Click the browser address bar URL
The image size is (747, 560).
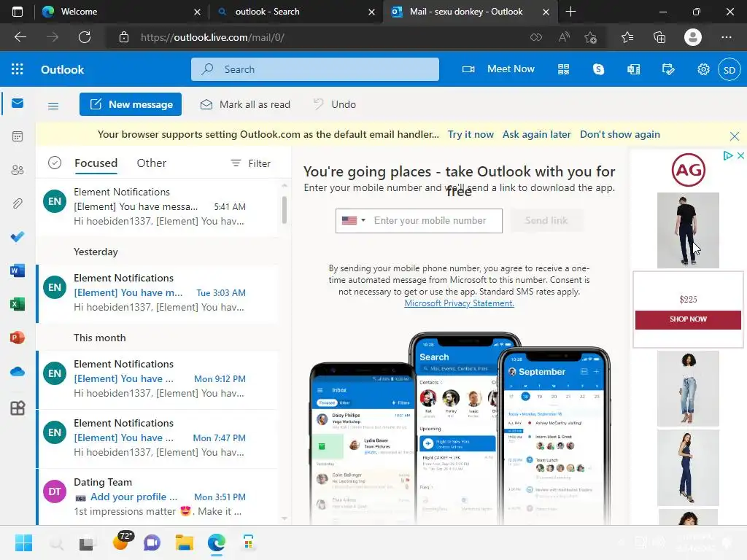212,37
